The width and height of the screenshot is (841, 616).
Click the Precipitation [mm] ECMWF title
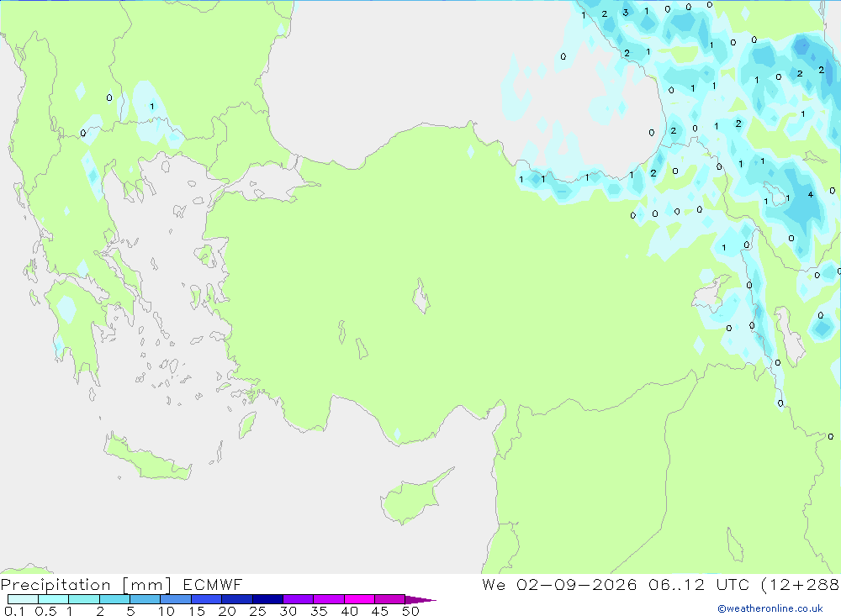pos(122,584)
